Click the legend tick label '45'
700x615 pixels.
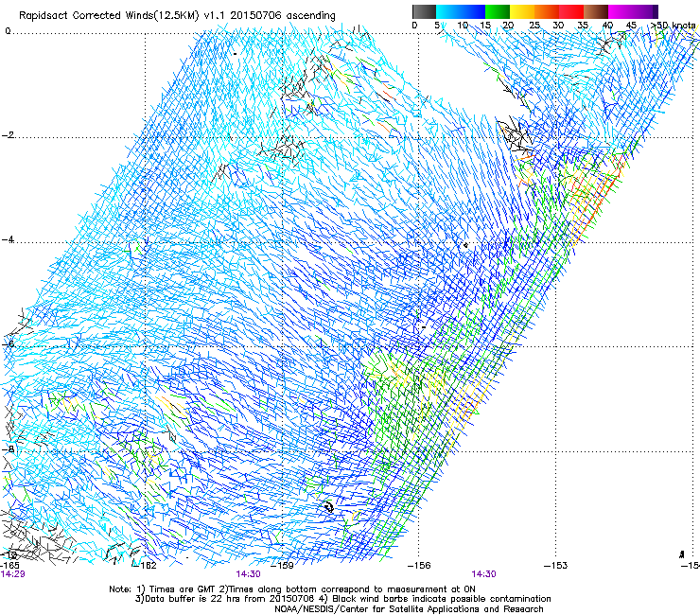[x=631, y=26]
